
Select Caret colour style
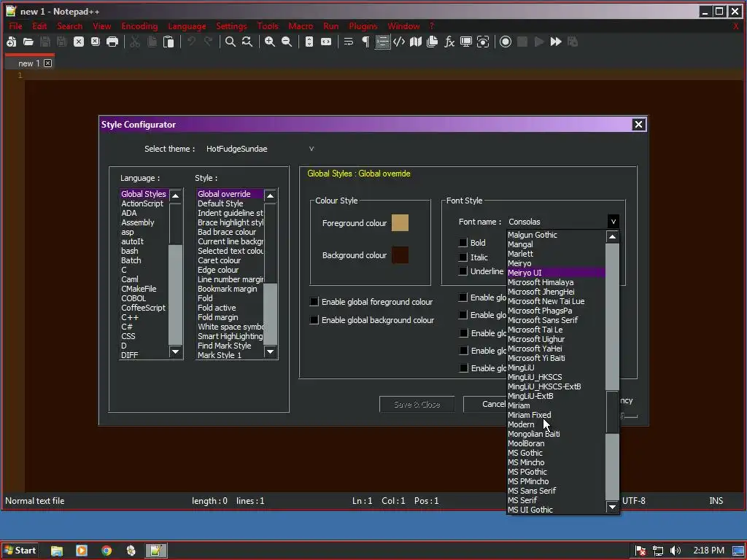click(230, 260)
